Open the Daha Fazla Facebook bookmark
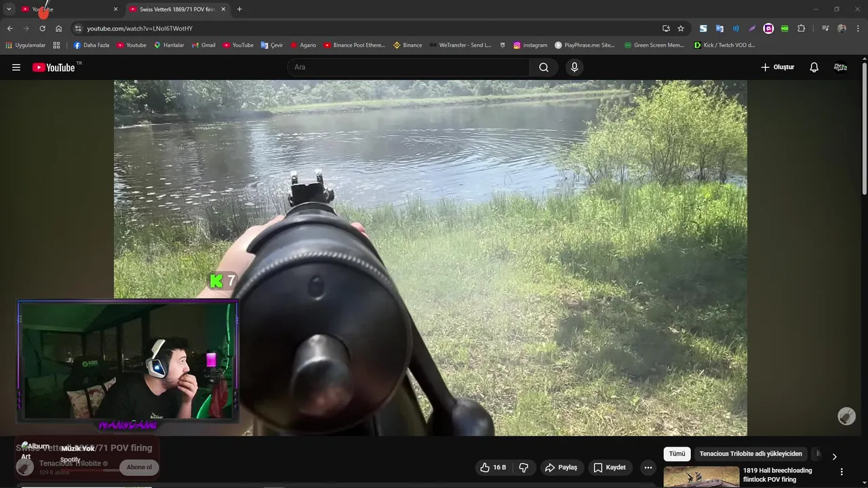 click(91, 45)
